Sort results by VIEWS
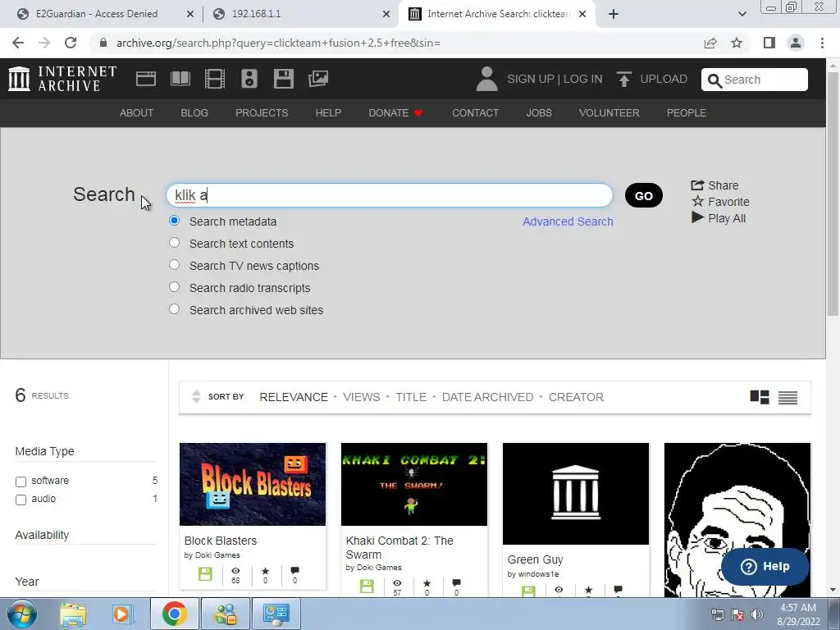The width and height of the screenshot is (840, 630). [362, 397]
